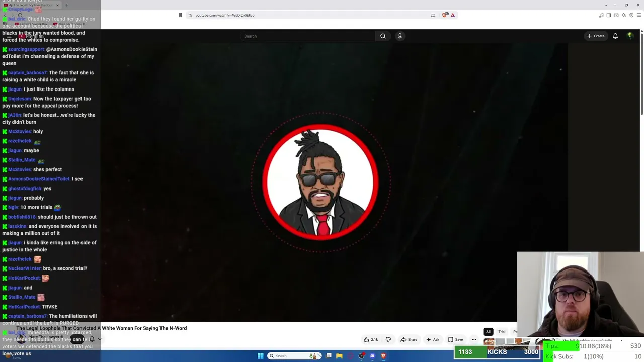Click the Kick Subs goal bar
644x362 pixels.
pyautogui.click(x=594, y=356)
